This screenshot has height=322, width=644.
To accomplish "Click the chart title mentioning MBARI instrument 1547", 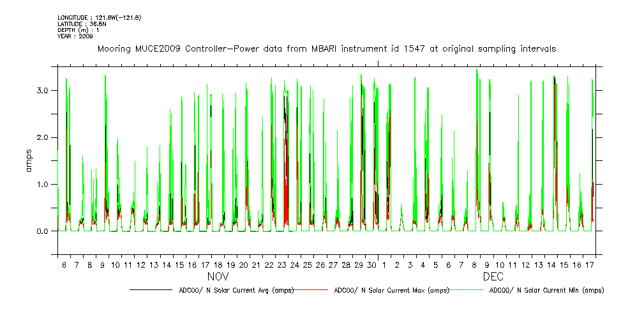I will pyautogui.click(x=326, y=49).
